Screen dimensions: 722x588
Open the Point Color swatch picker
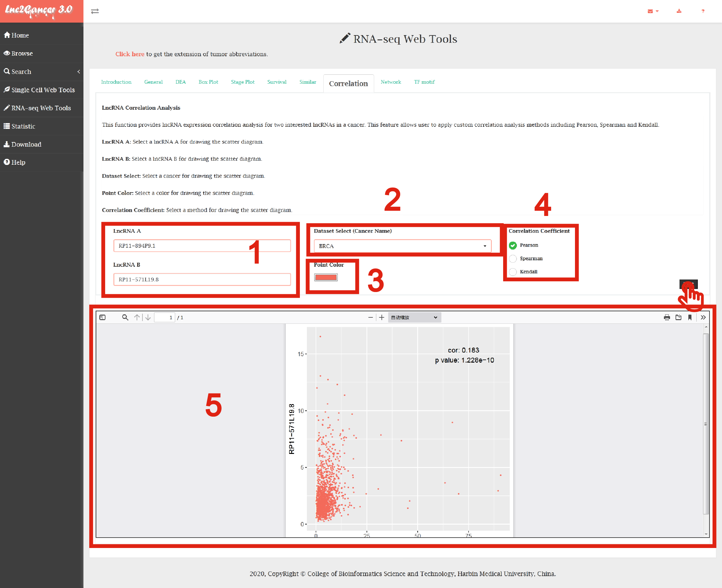[326, 277]
